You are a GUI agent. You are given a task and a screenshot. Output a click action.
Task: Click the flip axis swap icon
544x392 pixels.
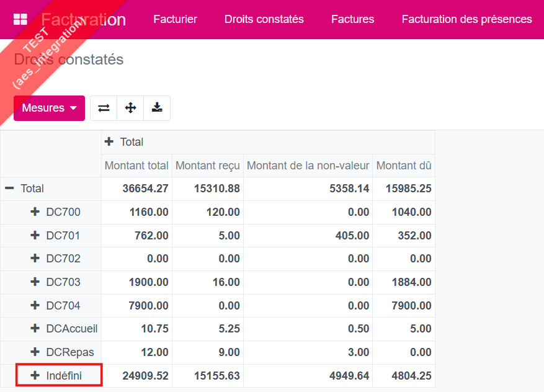[x=104, y=108]
